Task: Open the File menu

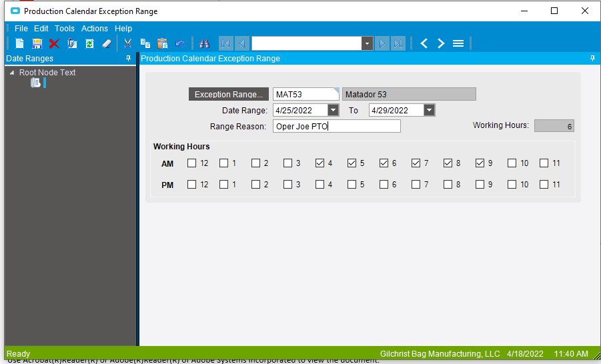Action: click(21, 29)
